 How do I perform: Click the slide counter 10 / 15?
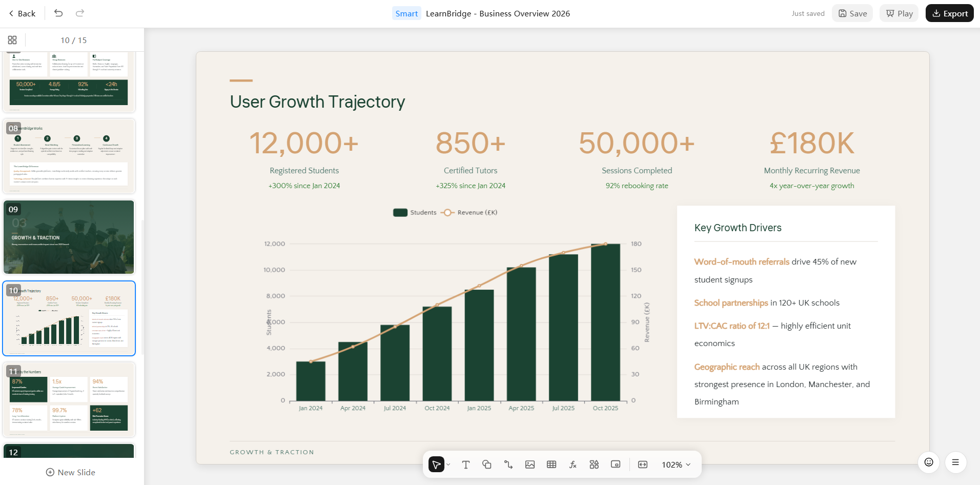(x=74, y=40)
